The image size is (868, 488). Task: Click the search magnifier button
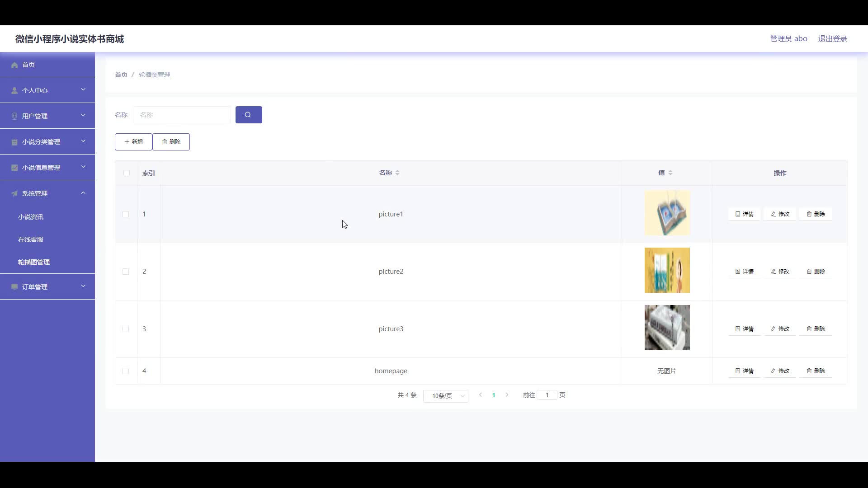click(249, 115)
